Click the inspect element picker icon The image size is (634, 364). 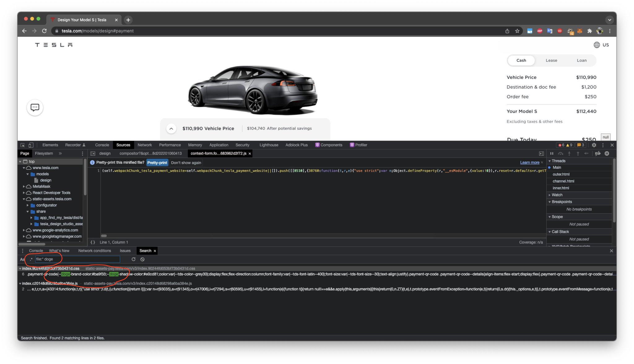tap(23, 145)
